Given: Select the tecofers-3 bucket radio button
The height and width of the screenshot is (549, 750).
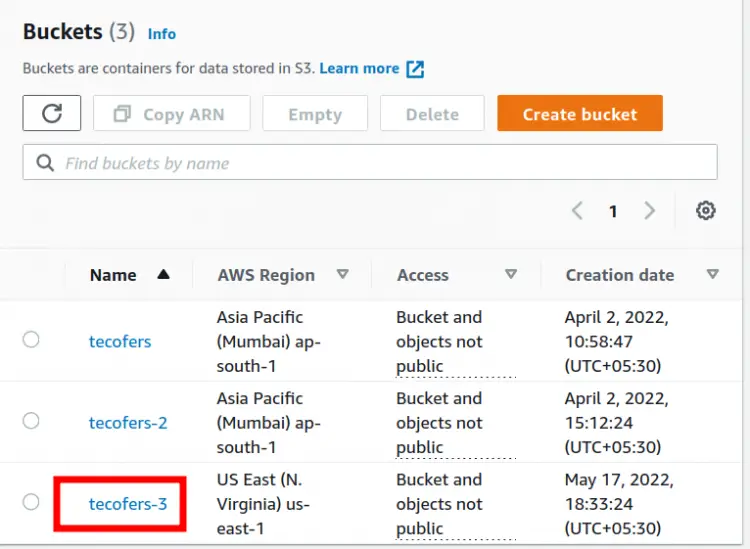Looking at the screenshot, I should (x=31, y=502).
